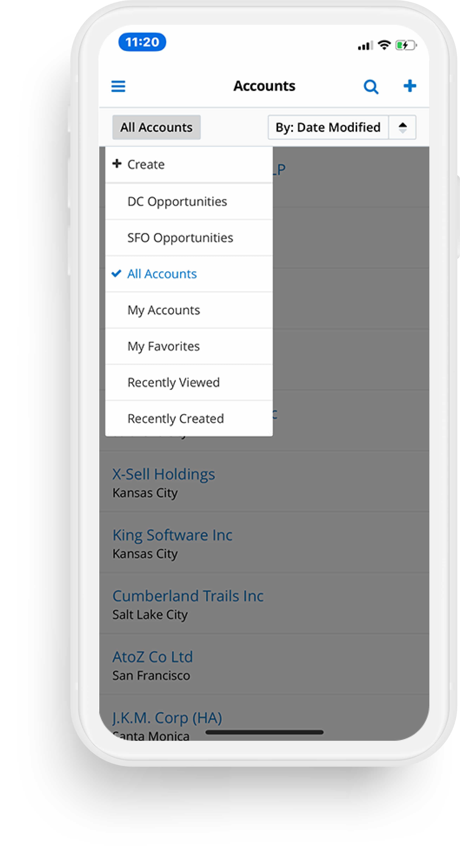Open the King Software Inc account
460x868 pixels.
172,535
